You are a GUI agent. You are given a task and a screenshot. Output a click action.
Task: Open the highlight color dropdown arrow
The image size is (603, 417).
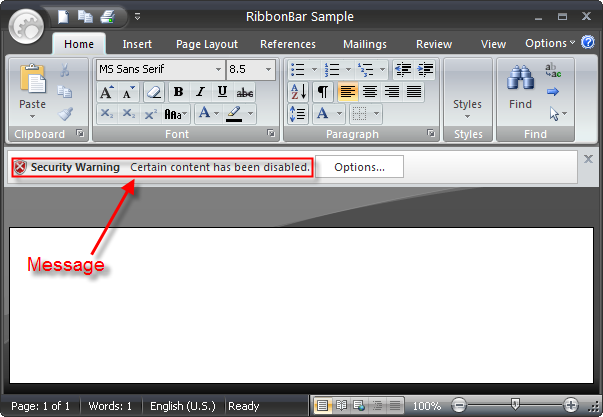pos(251,114)
